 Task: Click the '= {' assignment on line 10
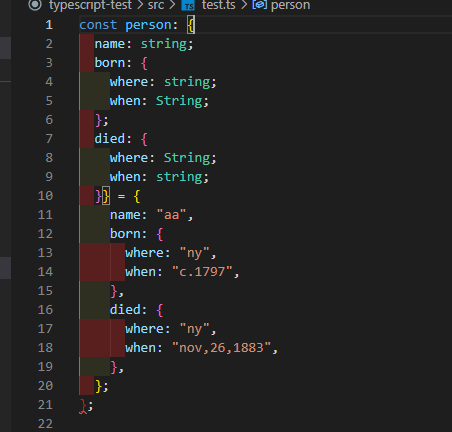click(129, 196)
